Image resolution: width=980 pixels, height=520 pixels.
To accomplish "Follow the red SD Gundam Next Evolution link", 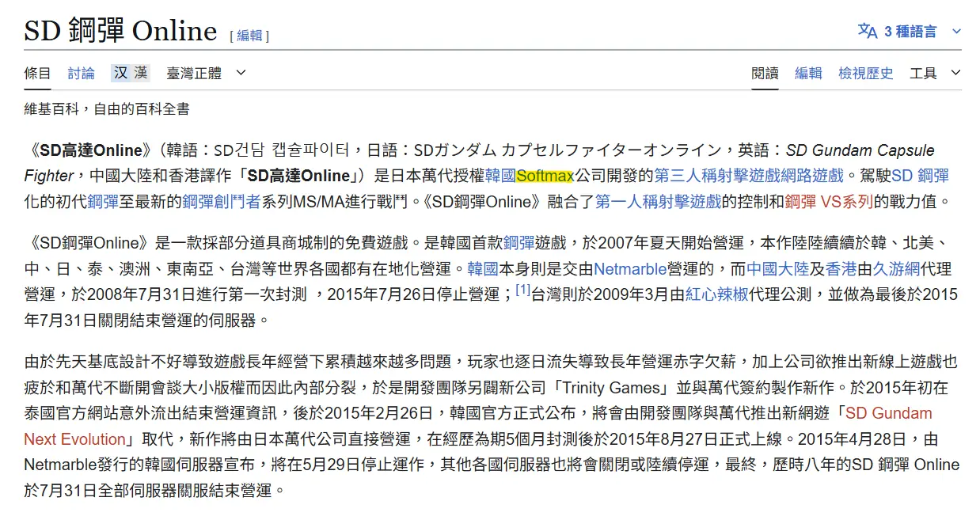I will (x=478, y=426).
